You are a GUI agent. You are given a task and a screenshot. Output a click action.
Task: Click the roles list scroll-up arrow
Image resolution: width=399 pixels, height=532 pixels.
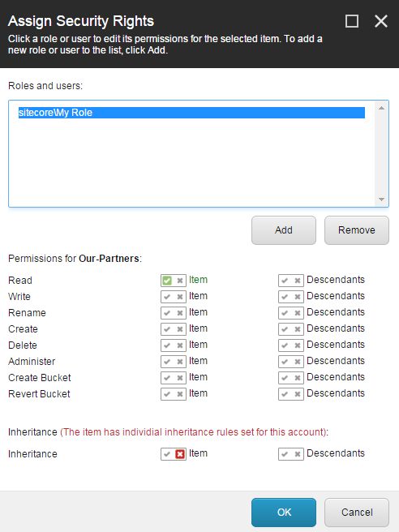click(381, 108)
